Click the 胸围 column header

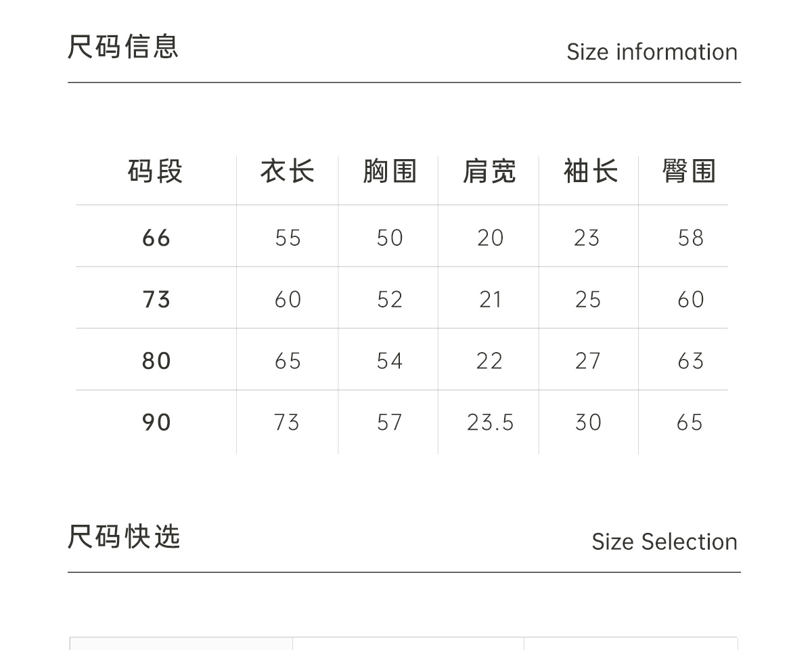click(389, 171)
